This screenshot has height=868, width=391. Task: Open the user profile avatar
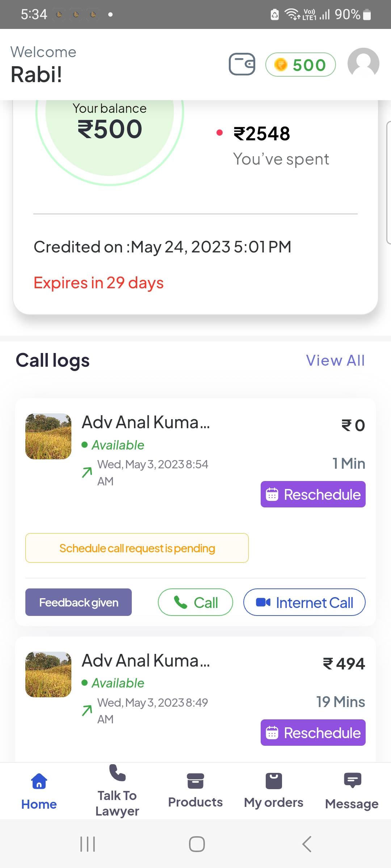pos(363,64)
